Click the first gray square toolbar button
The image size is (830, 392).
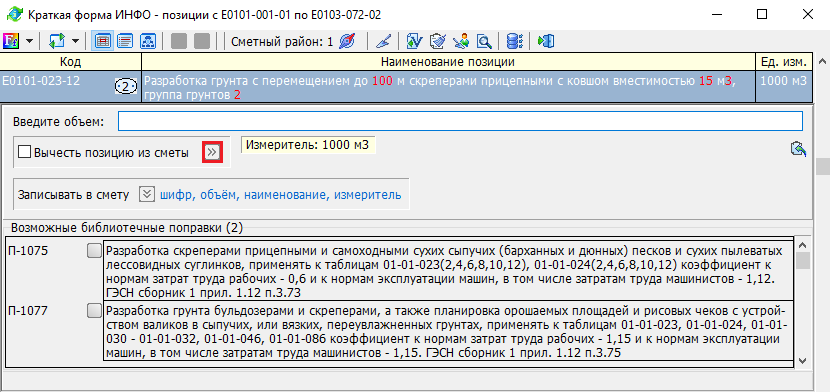(x=179, y=41)
